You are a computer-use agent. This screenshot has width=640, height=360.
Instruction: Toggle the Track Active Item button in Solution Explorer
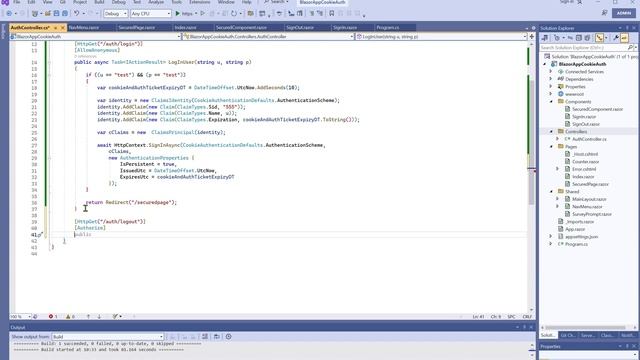pyautogui.click(x=599, y=38)
